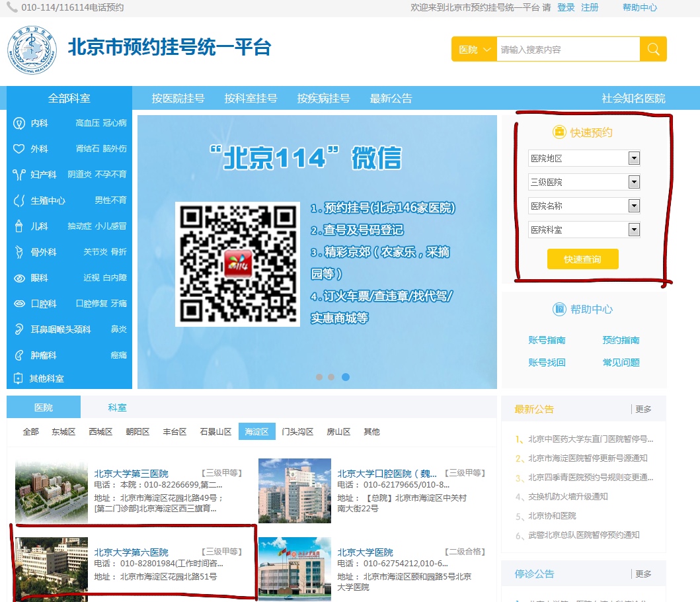This screenshot has width=700, height=602.
Task: Click the 骨外科 department icon
Action: 19,252
